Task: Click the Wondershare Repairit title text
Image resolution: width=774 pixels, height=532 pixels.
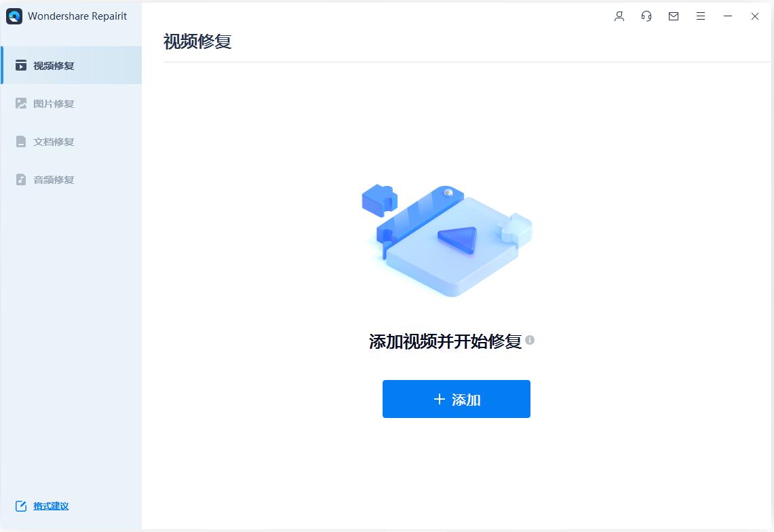Action: point(77,16)
